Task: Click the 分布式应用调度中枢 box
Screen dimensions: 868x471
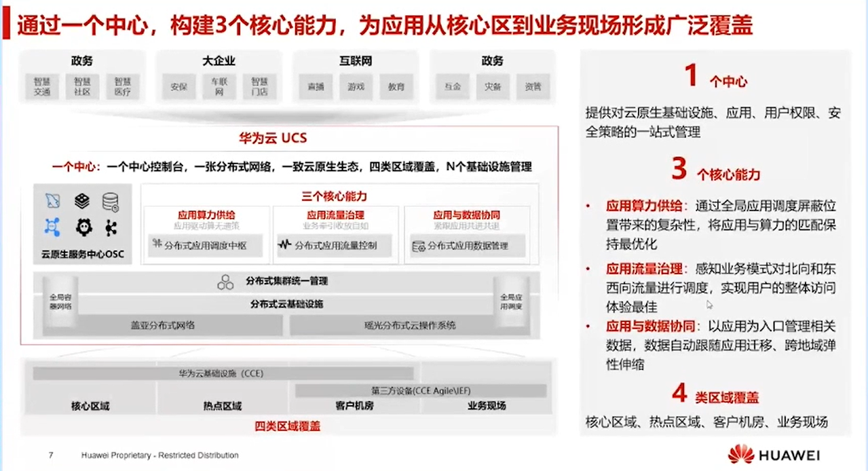Action: [206, 245]
